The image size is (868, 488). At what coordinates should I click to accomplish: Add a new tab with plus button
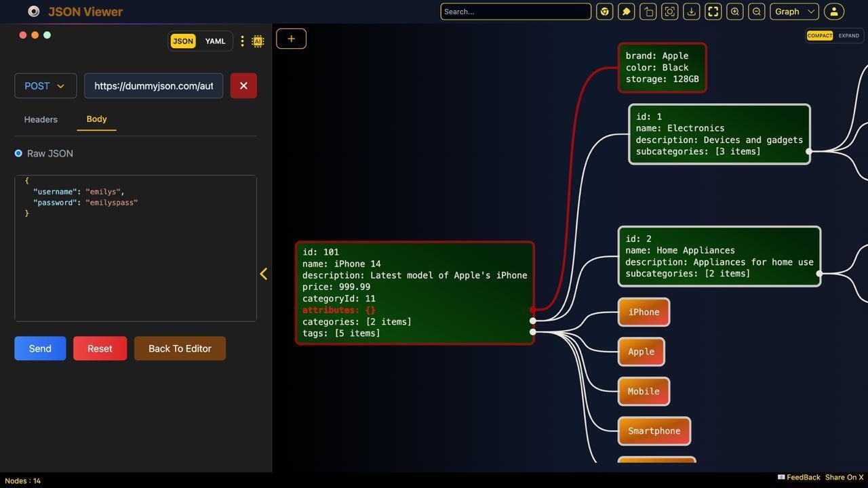[x=291, y=39]
